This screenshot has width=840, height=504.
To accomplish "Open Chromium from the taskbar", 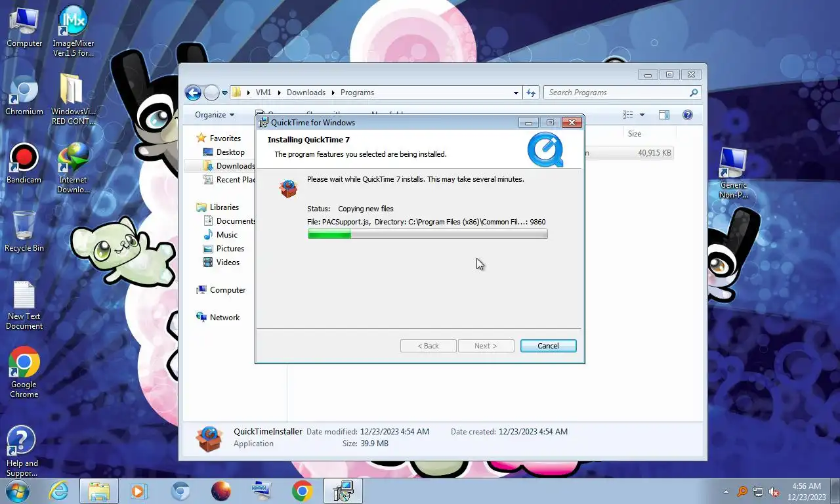I will pos(180,491).
